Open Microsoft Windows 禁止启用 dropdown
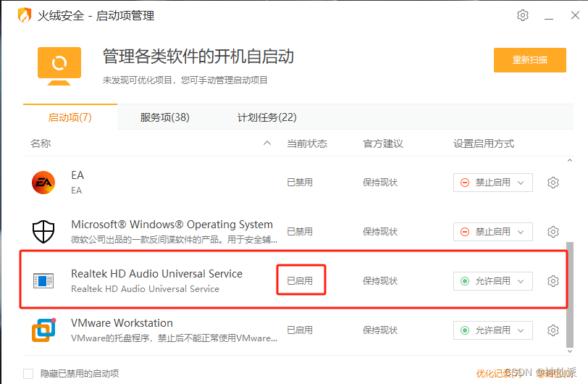 (x=492, y=232)
